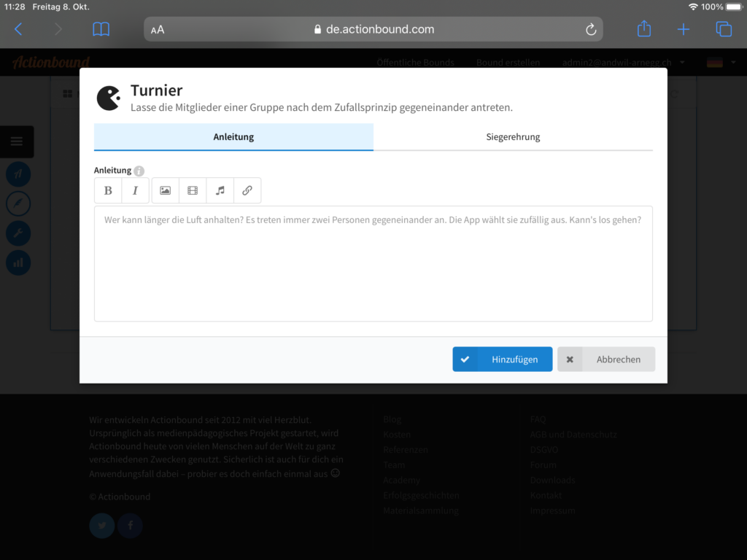The width and height of the screenshot is (747, 560).
Task: Open Safari bookmarks sidebar
Action: 101,29
